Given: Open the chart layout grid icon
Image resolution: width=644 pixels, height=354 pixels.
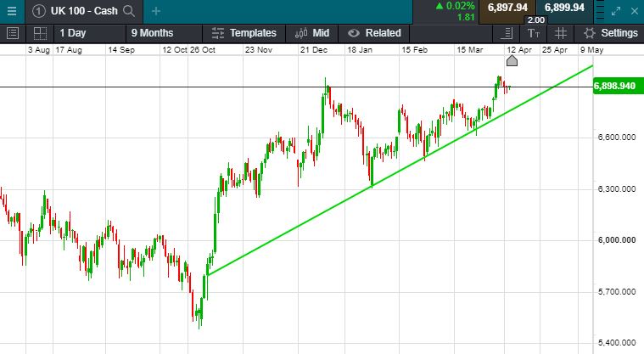Looking at the screenshot, I should coord(40,33).
